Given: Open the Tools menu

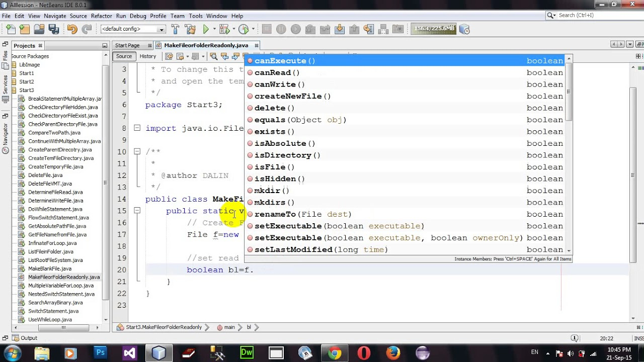Looking at the screenshot, I should coord(196,16).
